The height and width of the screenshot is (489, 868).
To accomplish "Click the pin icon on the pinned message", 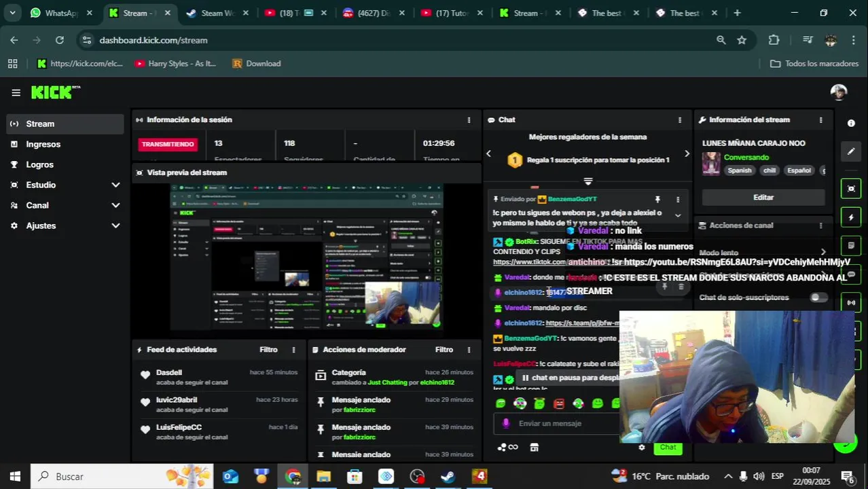I will 657,200.
